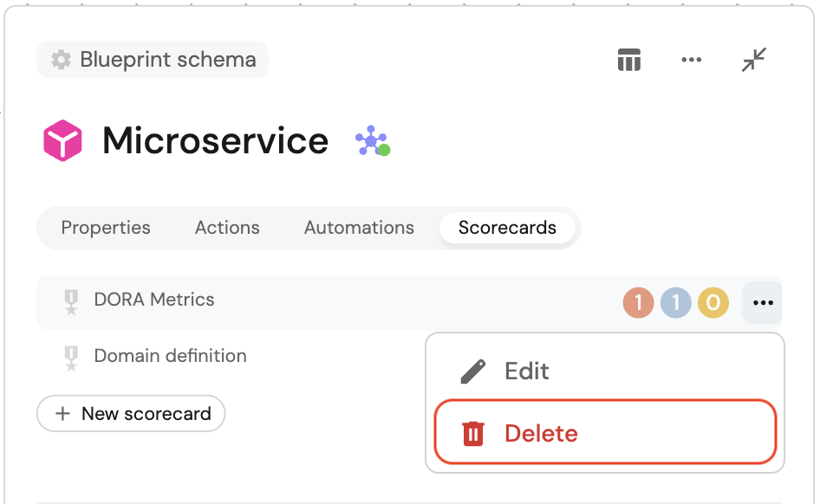Switch to the Properties tab

tap(106, 228)
